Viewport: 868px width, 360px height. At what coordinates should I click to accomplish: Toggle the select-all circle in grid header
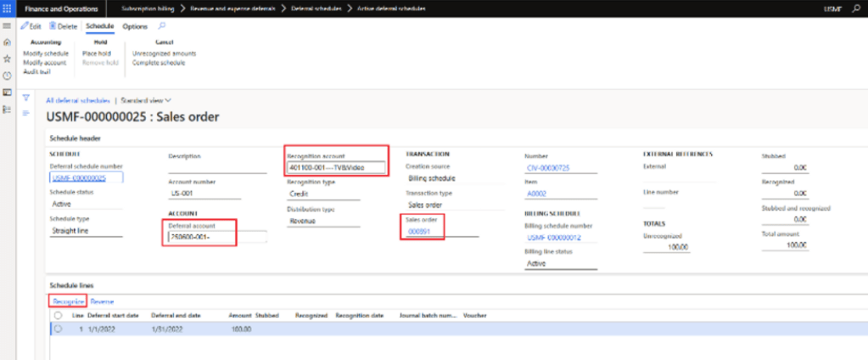click(58, 315)
